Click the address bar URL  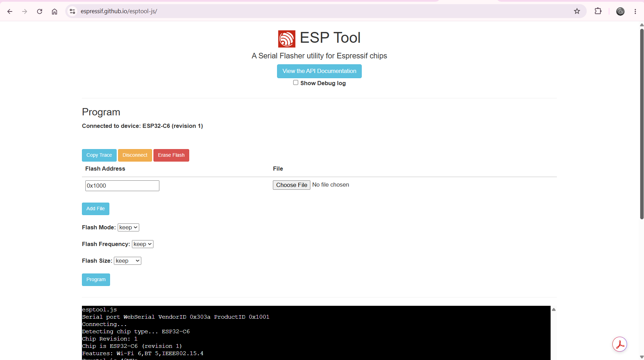click(x=119, y=11)
